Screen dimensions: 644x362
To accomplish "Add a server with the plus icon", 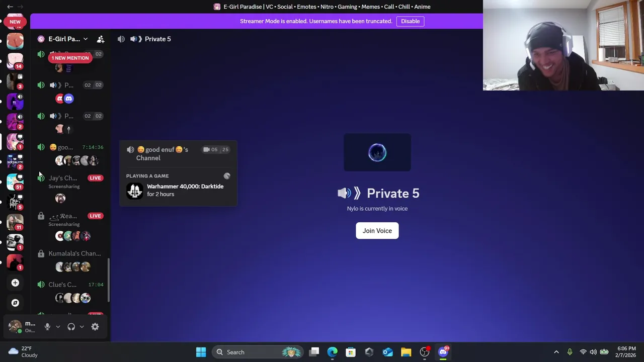I will pos(15,283).
